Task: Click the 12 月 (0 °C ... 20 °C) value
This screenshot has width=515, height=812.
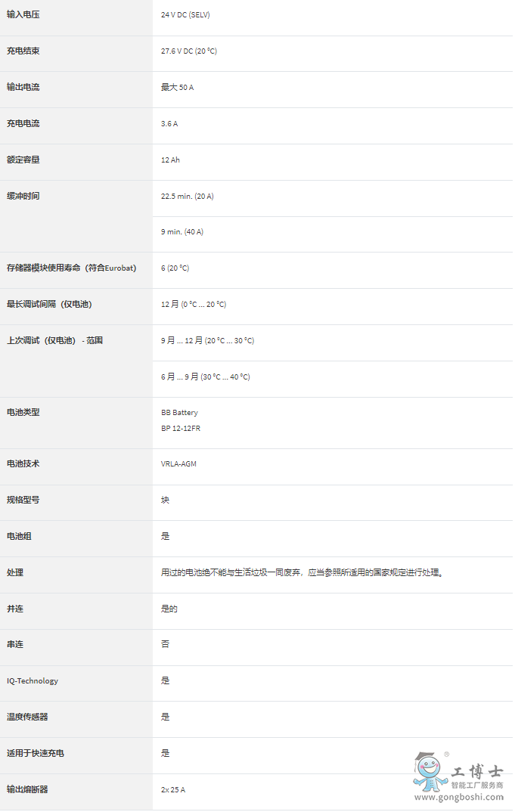Action: [x=194, y=304]
